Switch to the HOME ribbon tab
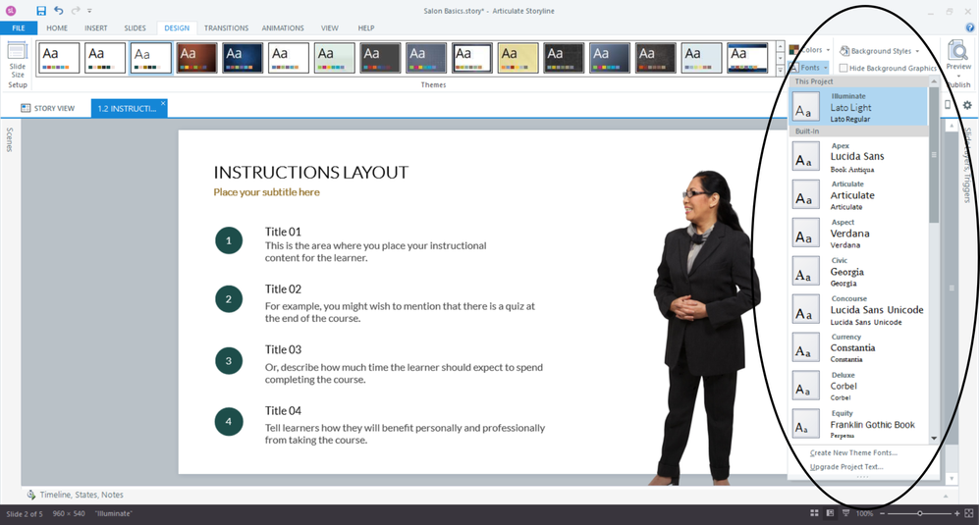This screenshot has width=980, height=525. (x=57, y=28)
